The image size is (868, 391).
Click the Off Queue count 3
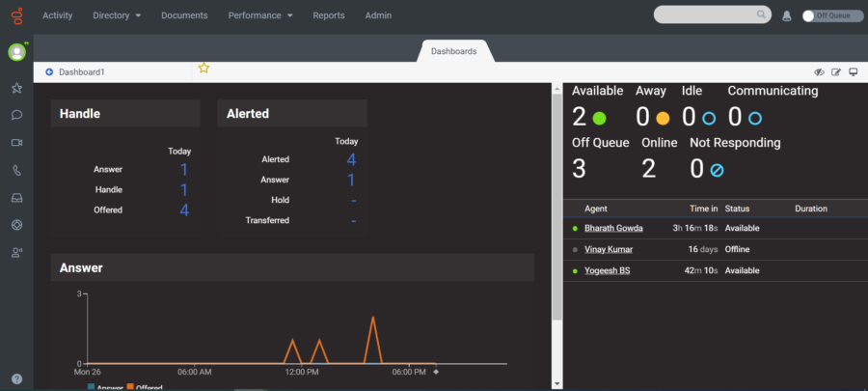pyautogui.click(x=579, y=169)
